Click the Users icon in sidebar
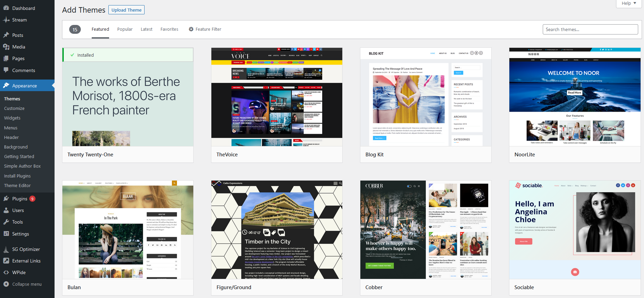Viewport: 644px width, 298px height. coord(6,210)
